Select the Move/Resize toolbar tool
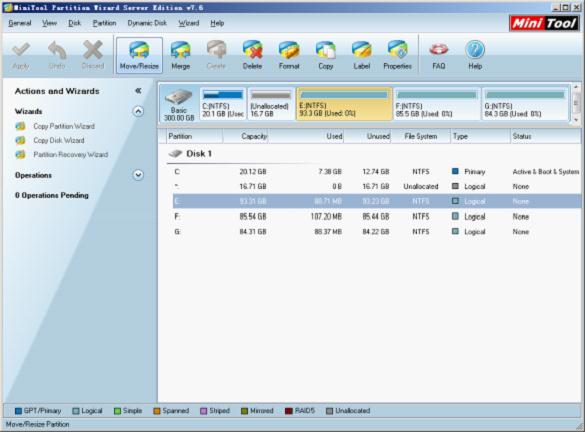This screenshot has height=432, width=585. tap(139, 55)
